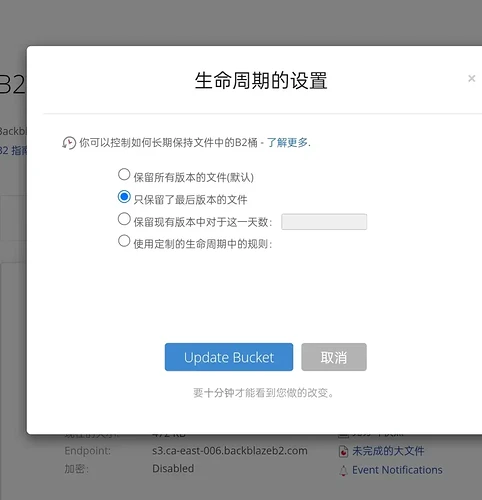This screenshot has height=500, width=482.
Task: Click the s3.ca-east-006.backblazeb2.com endpoint text
Action: (x=230, y=451)
